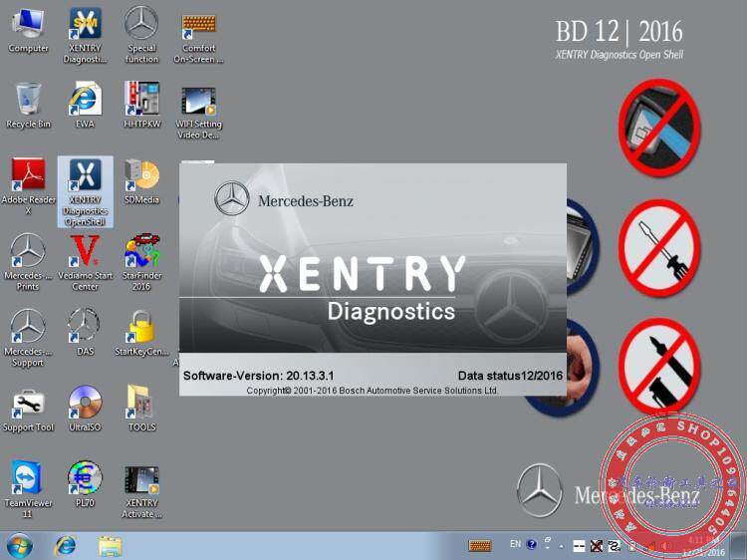Open the Special function shortcut
The image size is (747, 560).
point(141,34)
